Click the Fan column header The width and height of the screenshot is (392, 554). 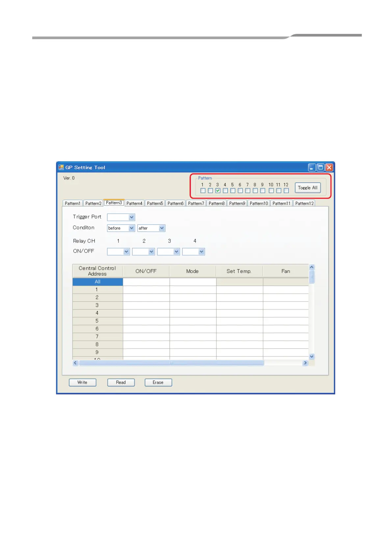pyautogui.click(x=286, y=271)
